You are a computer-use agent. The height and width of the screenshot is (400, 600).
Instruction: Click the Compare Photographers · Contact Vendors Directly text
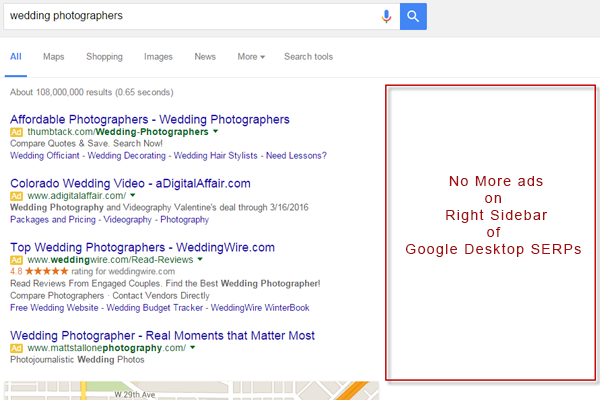click(x=110, y=296)
